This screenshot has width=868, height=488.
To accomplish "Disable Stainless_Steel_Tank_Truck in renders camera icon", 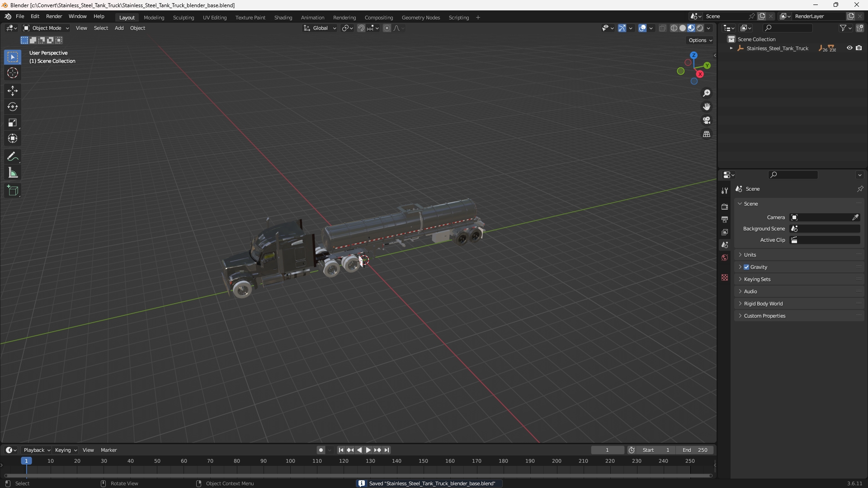I will 859,48.
